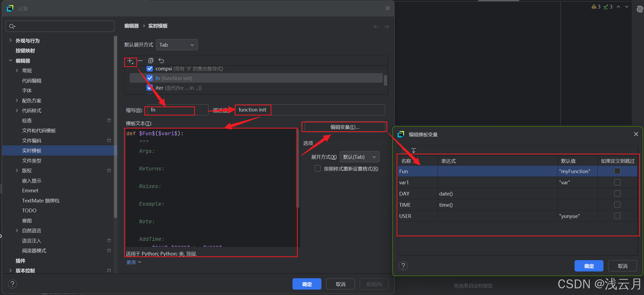Image resolution: width=644 pixels, height=295 pixels.
Task: Expand the 外观与行为 tree node
Action: click(x=10, y=41)
